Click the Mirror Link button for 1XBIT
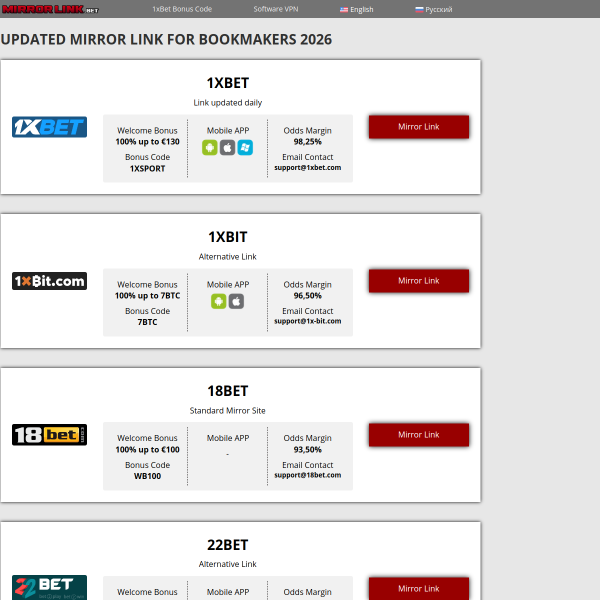Screen dimensions: 600x600 pos(419,281)
